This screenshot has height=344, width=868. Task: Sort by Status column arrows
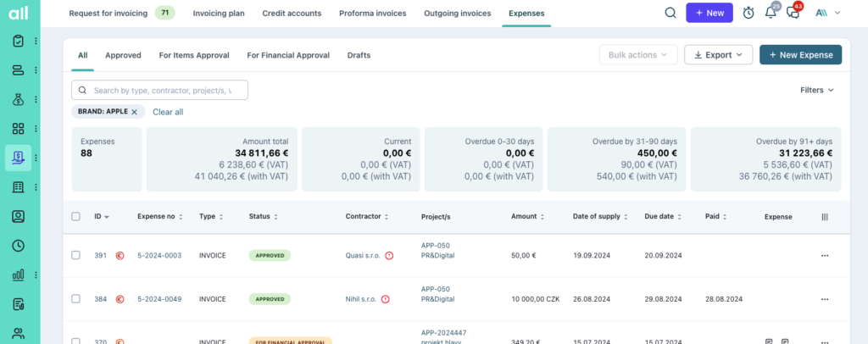coord(275,217)
